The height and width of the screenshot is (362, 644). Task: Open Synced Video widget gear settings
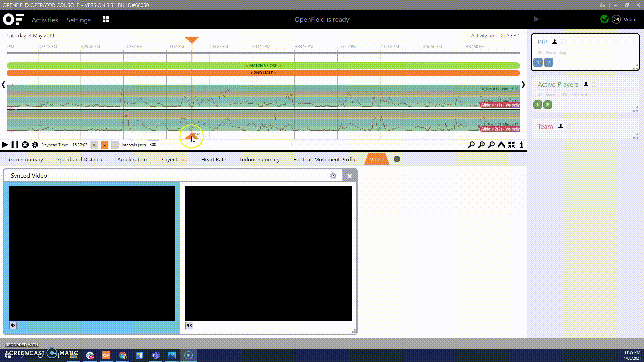pos(333,176)
